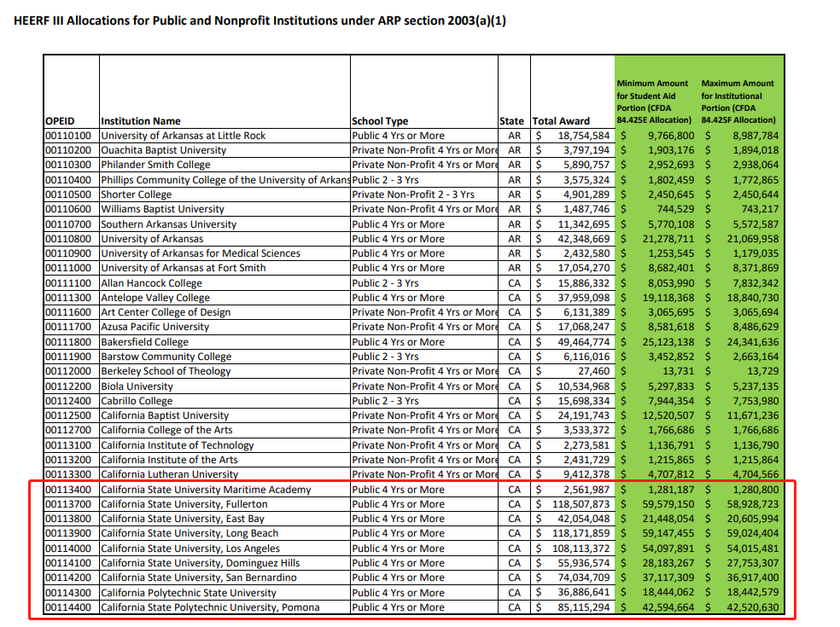The image size is (840, 627).
Task: Click the State column header
Action: [511, 121]
